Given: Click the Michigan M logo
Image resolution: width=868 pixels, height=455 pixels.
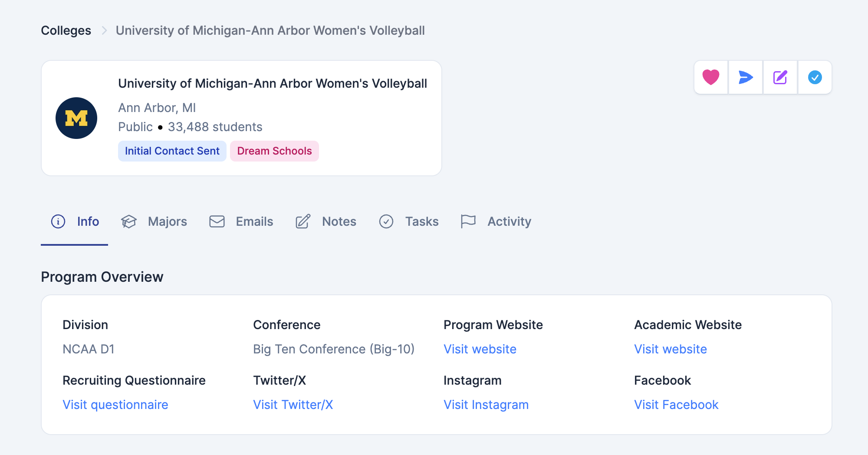Looking at the screenshot, I should click(76, 118).
